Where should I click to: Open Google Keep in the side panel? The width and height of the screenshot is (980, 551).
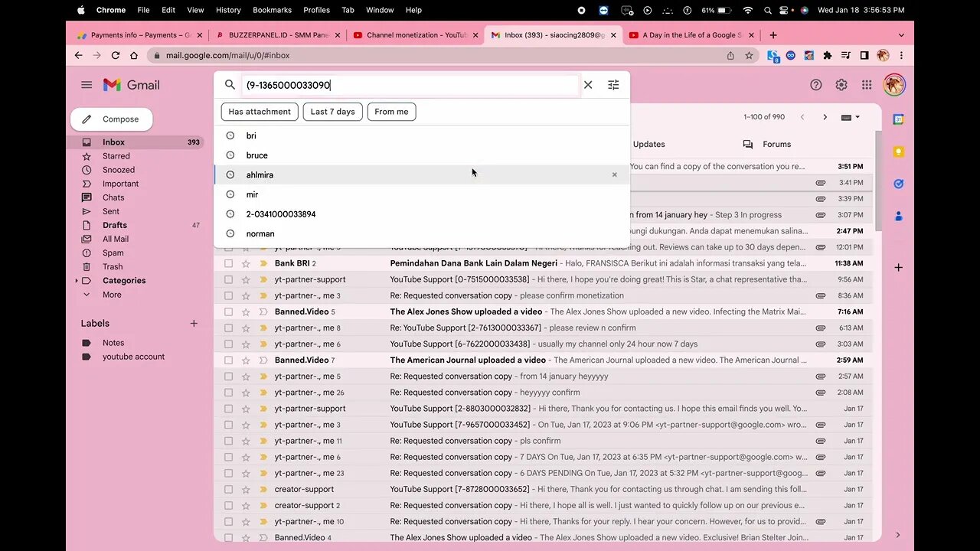click(x=898, y=152)
